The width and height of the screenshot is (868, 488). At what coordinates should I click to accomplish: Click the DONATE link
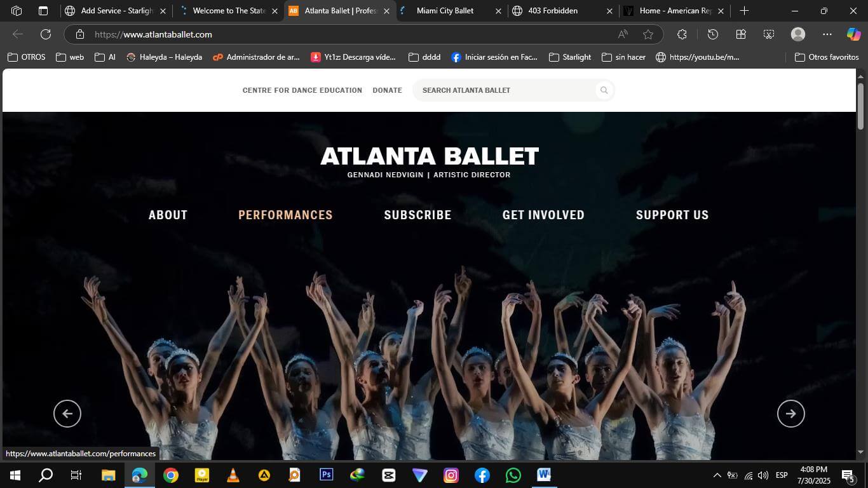pos(387,90)
